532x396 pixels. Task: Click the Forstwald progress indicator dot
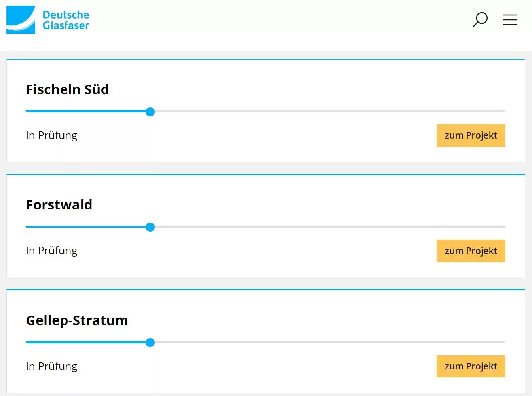[150, 227]
